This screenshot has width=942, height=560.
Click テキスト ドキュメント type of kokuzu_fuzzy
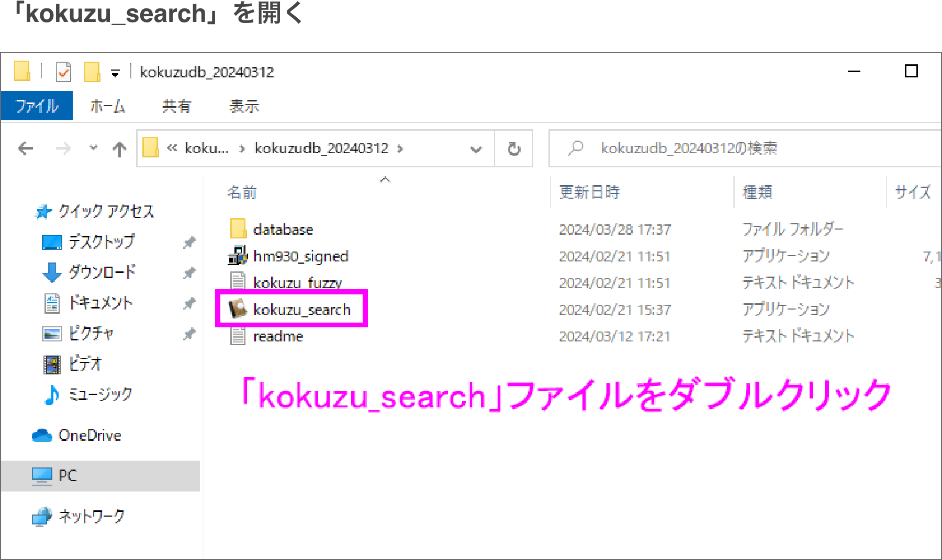[798, 282]
